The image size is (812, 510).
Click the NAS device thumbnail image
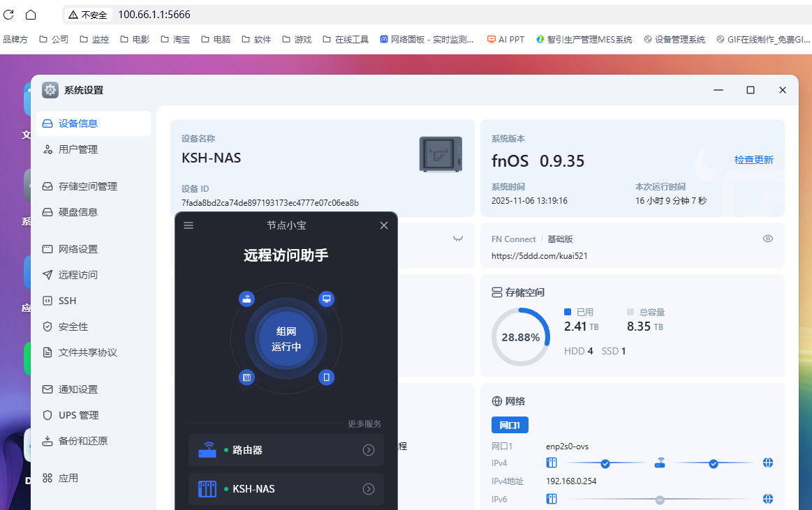[441, 154]
